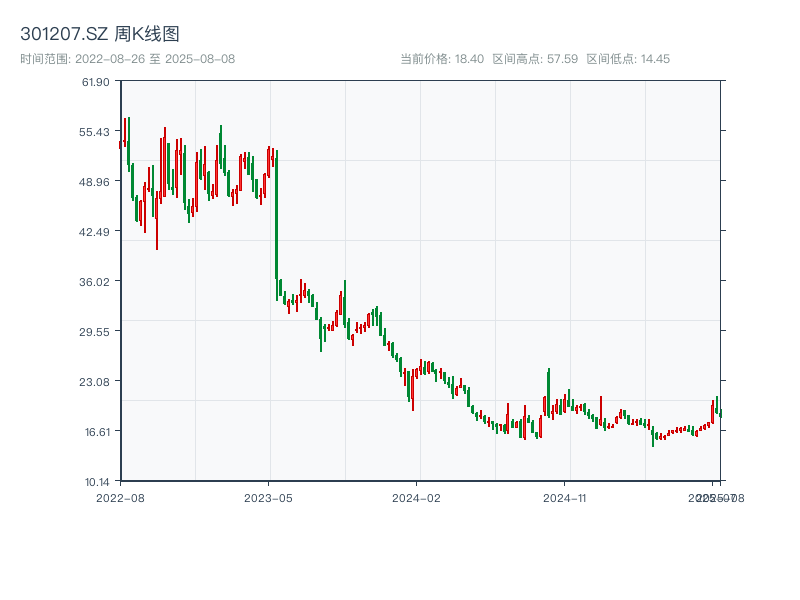Click the y-axis label 61.90
The image size is (800, 600).
click(x=95, y=82)
